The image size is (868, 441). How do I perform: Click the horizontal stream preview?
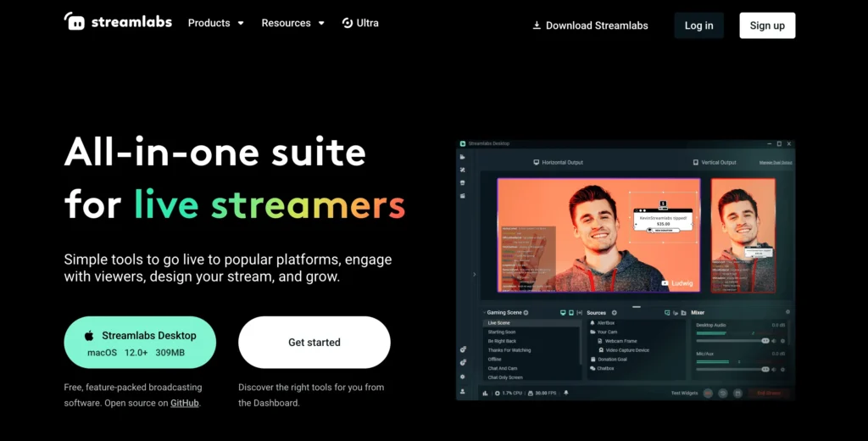(598, 235)
